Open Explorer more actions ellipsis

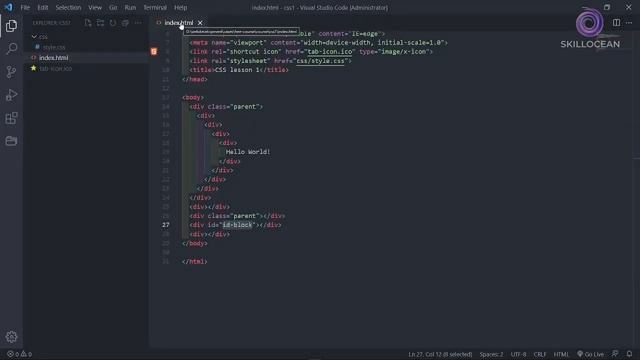(138, 23)
